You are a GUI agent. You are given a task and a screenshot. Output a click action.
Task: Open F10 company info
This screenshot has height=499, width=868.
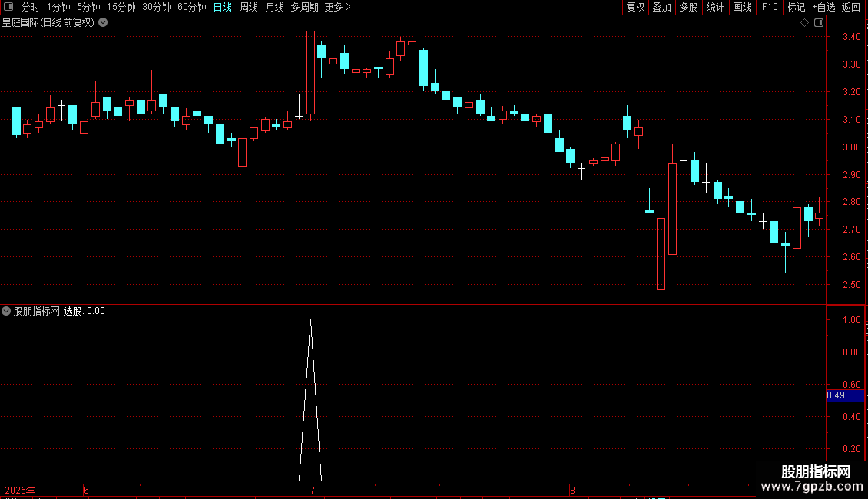[x=770, y=7]
